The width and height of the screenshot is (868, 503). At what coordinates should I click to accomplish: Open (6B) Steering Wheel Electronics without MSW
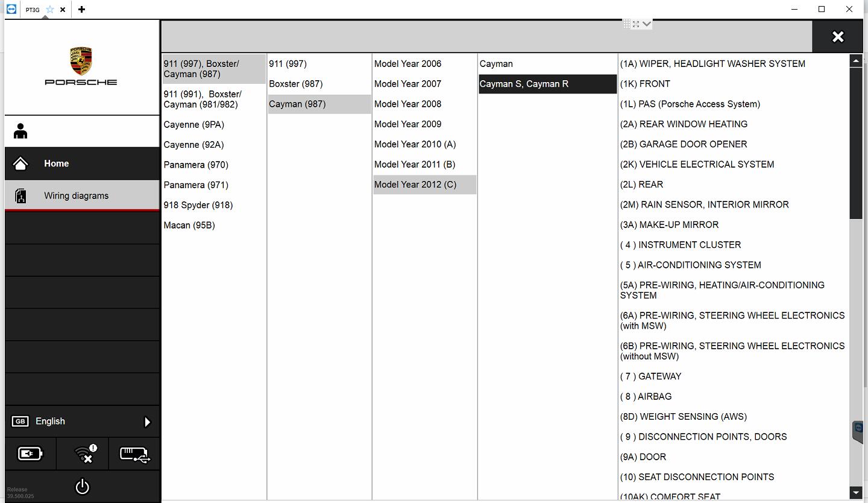[x=734, y=351]
